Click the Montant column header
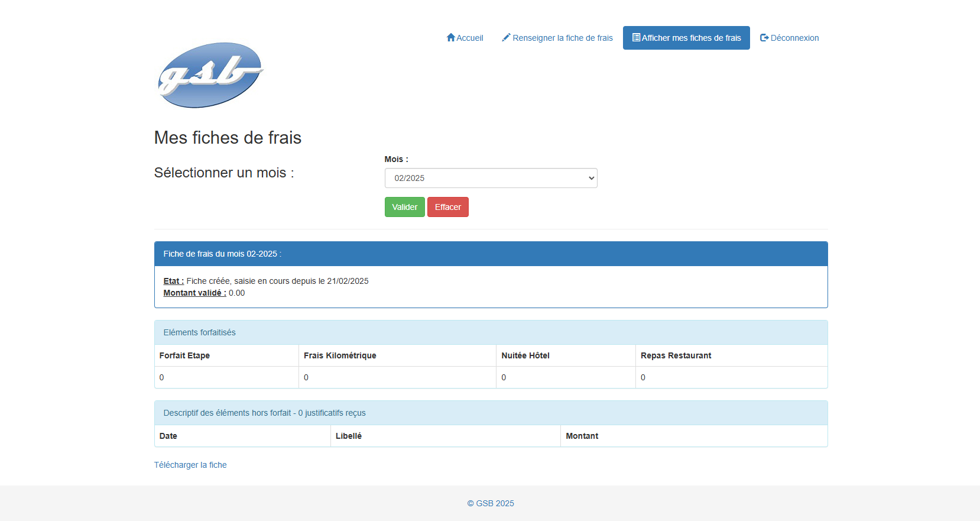This screenshot has width=980, height=521. pos(582,436)
